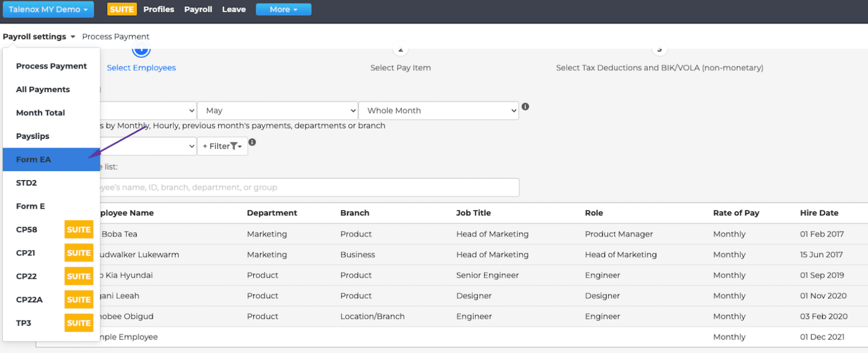868x353 pixels.
Task: Select Form EA from the settings menu
Action: 33,159
